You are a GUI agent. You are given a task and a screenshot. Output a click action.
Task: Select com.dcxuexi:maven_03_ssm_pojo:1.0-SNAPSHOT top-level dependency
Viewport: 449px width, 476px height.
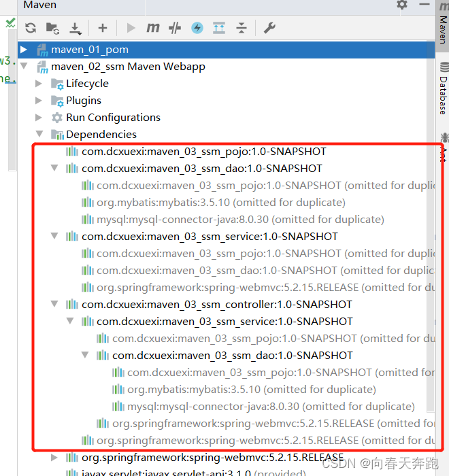[x=204, y=152]
